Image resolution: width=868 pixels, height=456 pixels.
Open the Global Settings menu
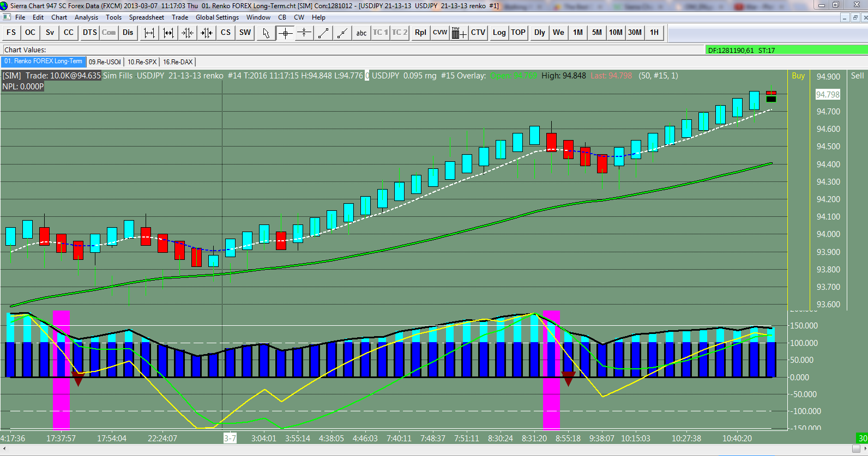[218, 17]
